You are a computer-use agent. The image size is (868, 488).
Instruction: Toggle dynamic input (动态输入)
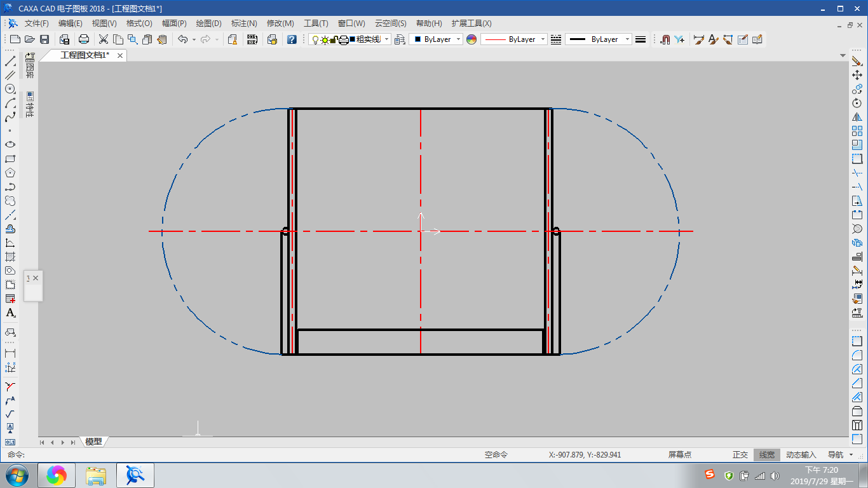[801, 455]
